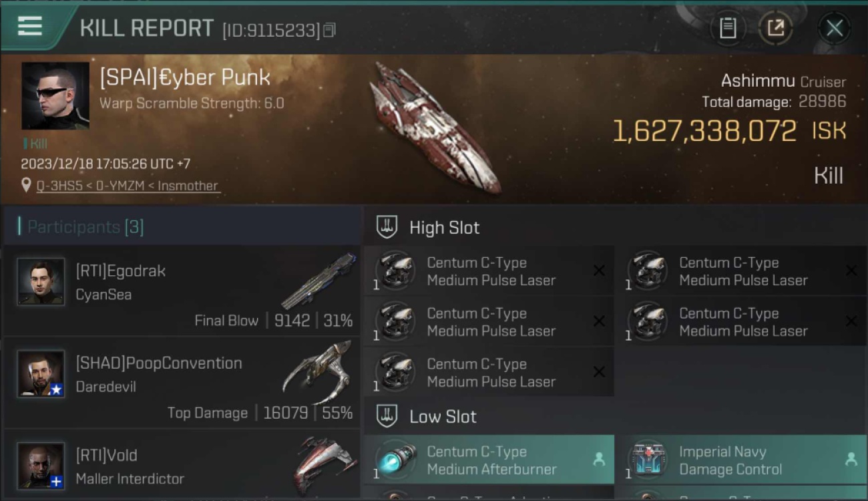
Task: Click the Maller Interdictor ship icon
Action: [x=322, y=464]
